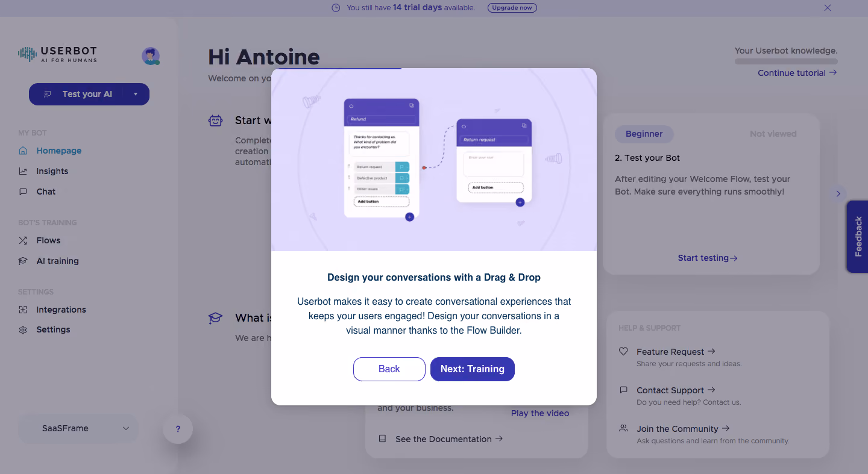
Task: Open Flows under Bot's Training
Action: click(48, 240)
